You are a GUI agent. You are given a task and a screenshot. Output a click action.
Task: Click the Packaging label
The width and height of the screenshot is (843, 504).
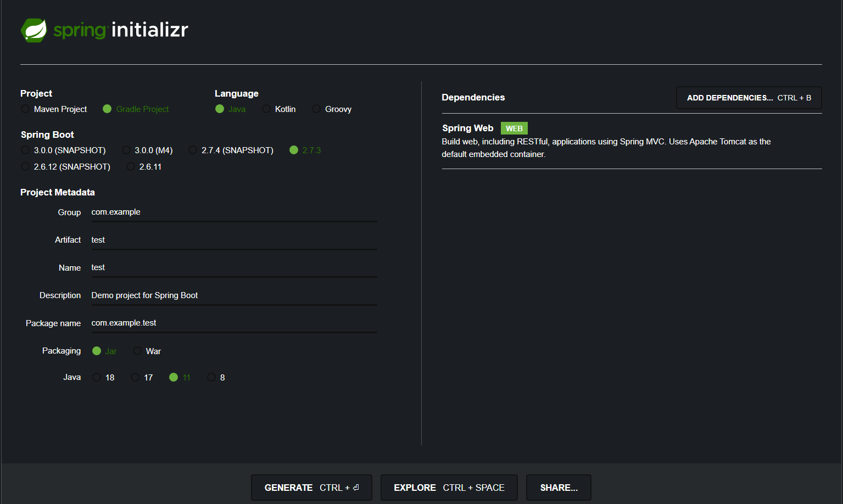click(62, 351)
